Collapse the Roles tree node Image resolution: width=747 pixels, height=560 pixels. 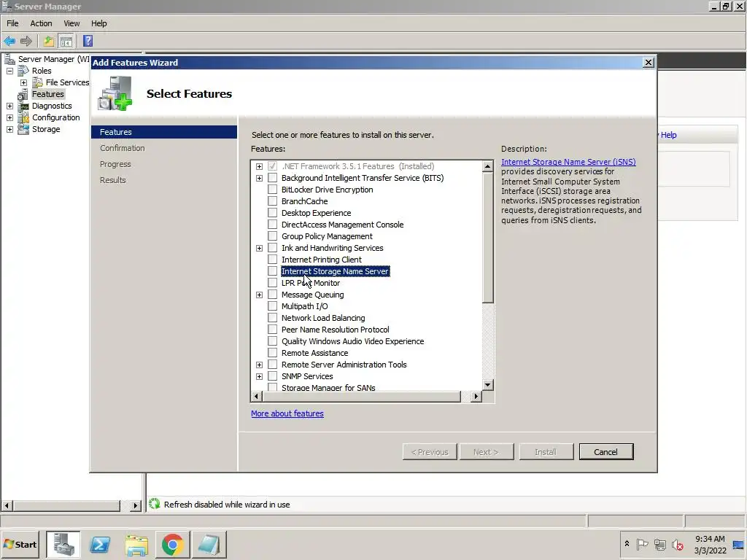pos(9,71)
